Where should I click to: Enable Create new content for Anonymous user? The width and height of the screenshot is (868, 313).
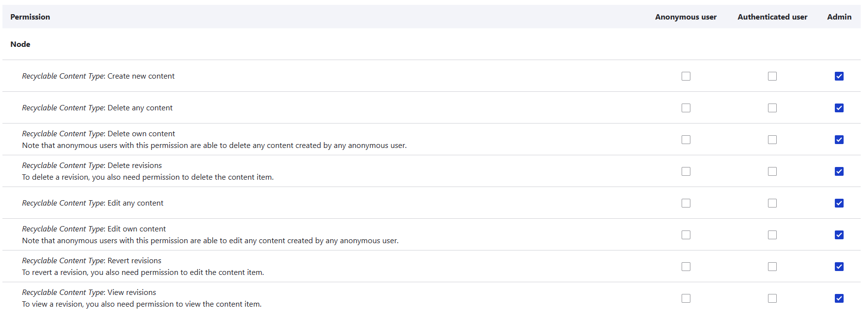[686, 76]
